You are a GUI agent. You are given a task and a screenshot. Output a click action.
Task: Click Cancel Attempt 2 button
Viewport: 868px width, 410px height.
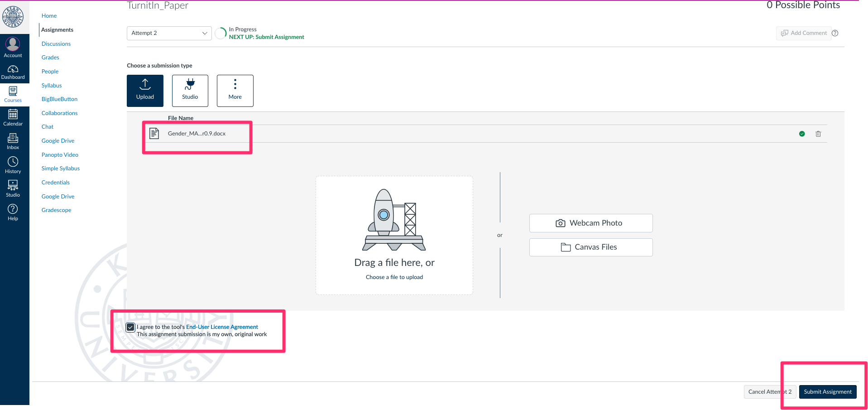(x=770, y=392)
